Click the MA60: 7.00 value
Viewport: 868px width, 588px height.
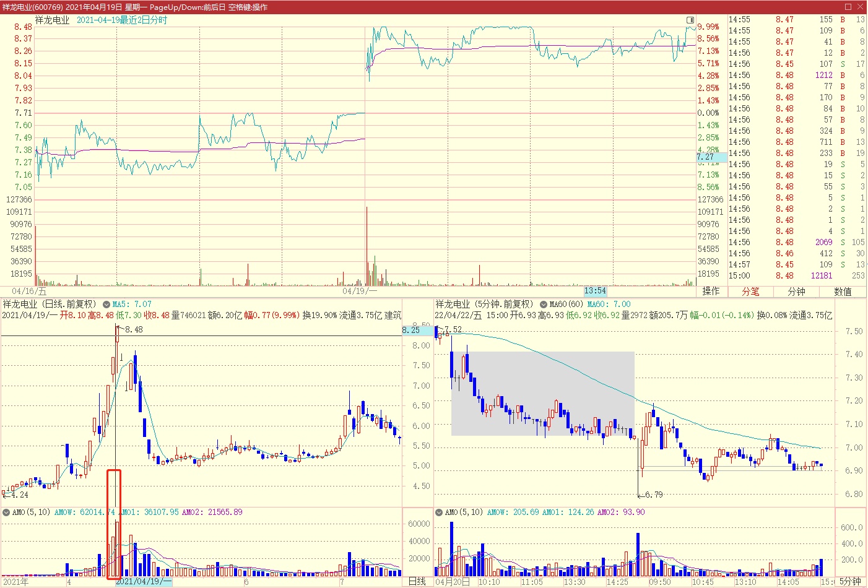tap(609, 305)
